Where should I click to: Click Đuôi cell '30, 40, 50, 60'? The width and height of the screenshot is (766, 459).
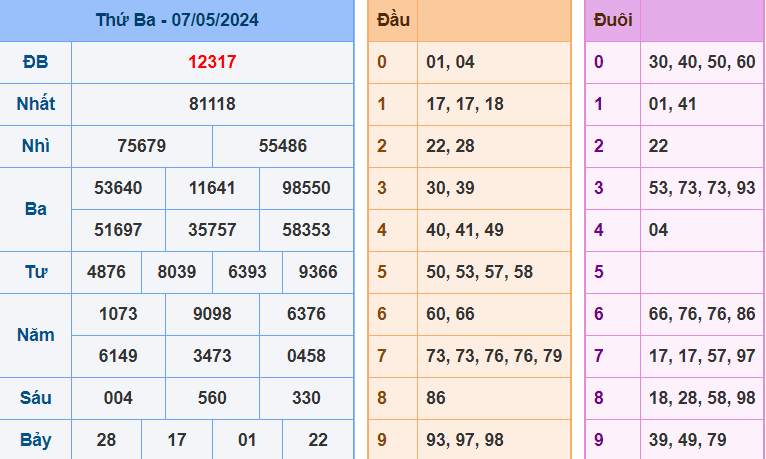(x=702, y=62)
